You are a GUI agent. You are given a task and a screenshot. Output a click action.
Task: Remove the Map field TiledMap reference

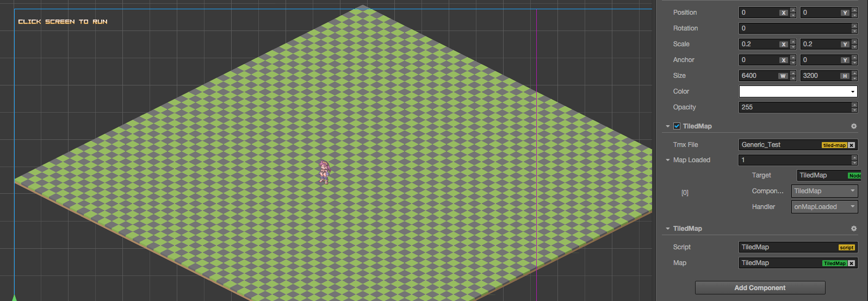coord(852,263)
